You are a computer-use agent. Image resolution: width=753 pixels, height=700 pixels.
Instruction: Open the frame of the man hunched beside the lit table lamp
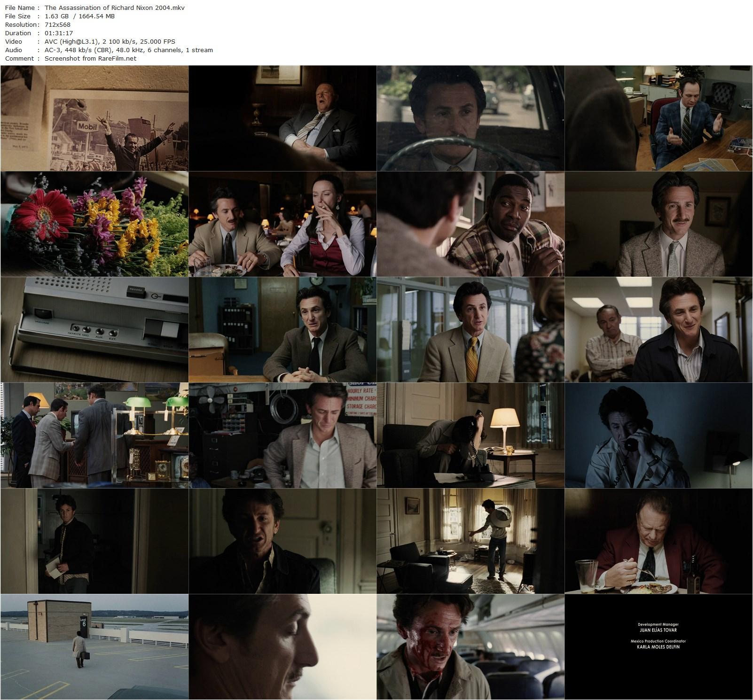(471, 436)
